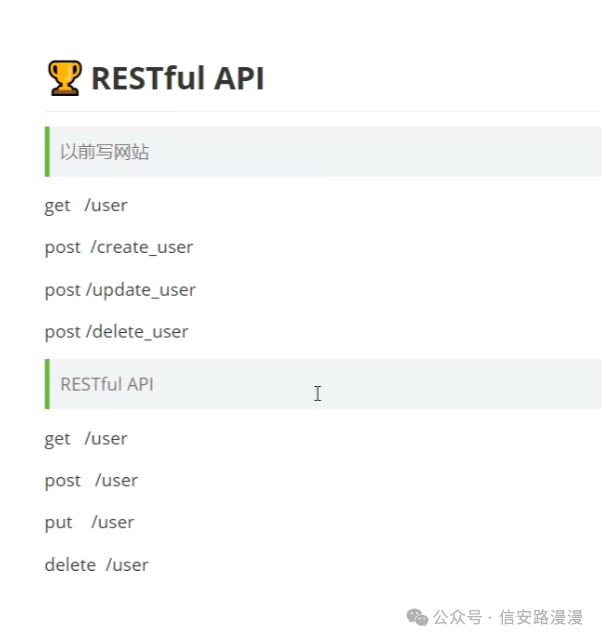Click the "post /delete_user" line
The width and height of the screenshot is (602, 641).
pyautogui.click(x=116, y=332)
